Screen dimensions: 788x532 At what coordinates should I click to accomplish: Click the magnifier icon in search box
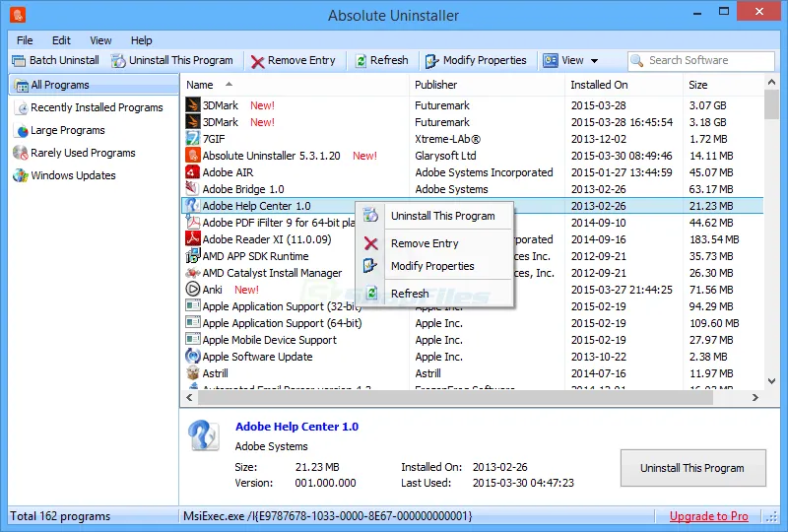[637, 60]
